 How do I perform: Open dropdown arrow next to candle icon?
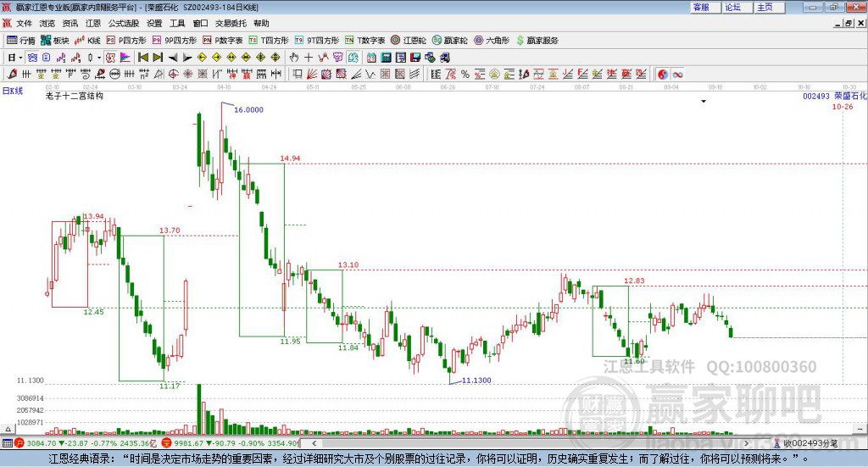100,58
